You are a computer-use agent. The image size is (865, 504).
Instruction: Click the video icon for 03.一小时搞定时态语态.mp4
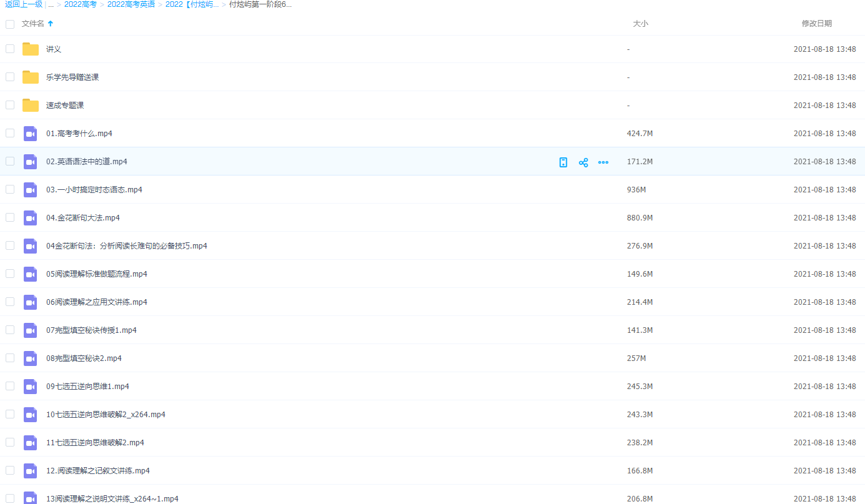click(31, 190)
